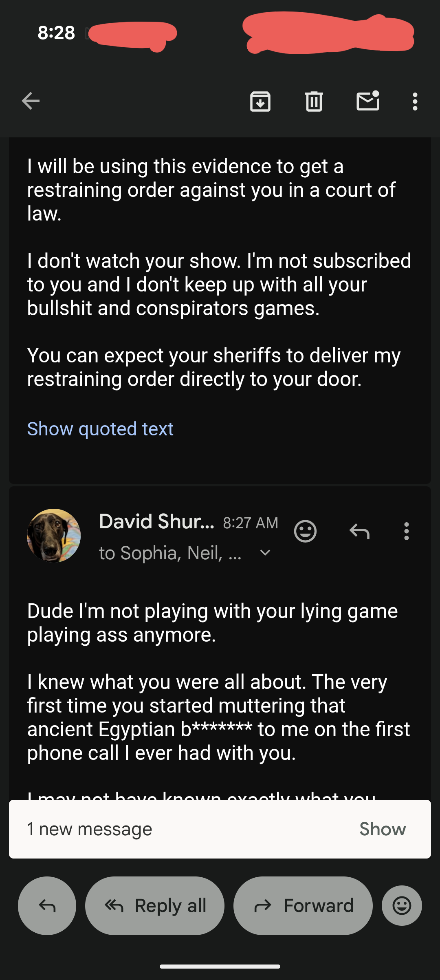440x980 pixels.
Task: Tap the bottom reply arrow button
Action: 47,906
